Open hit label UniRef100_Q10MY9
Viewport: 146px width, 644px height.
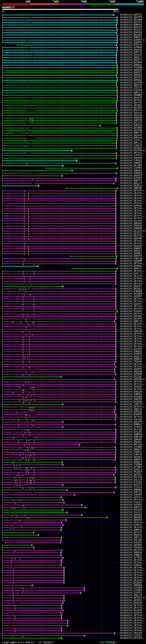(131, 82)
